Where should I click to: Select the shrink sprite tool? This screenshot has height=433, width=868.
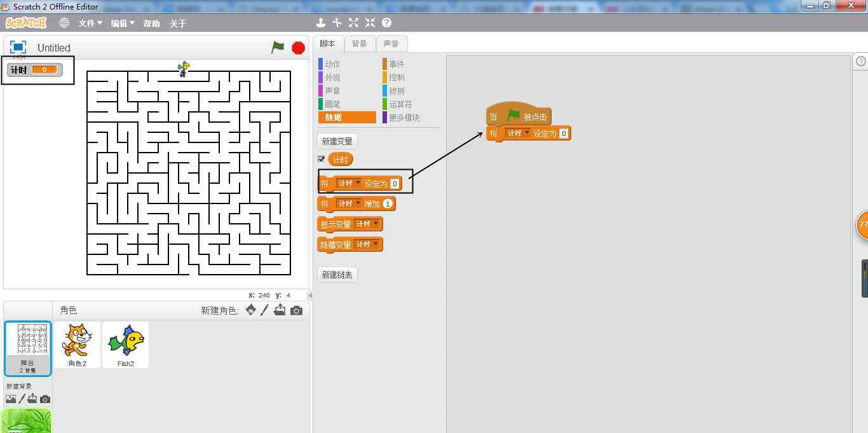coord(370,23)
